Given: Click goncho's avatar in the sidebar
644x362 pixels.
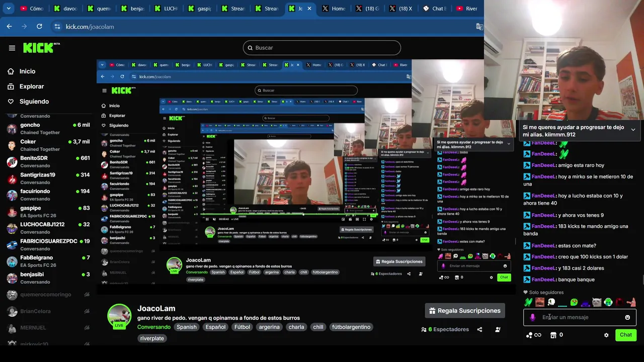Looking at the screenshot, I should click(12, 129).
